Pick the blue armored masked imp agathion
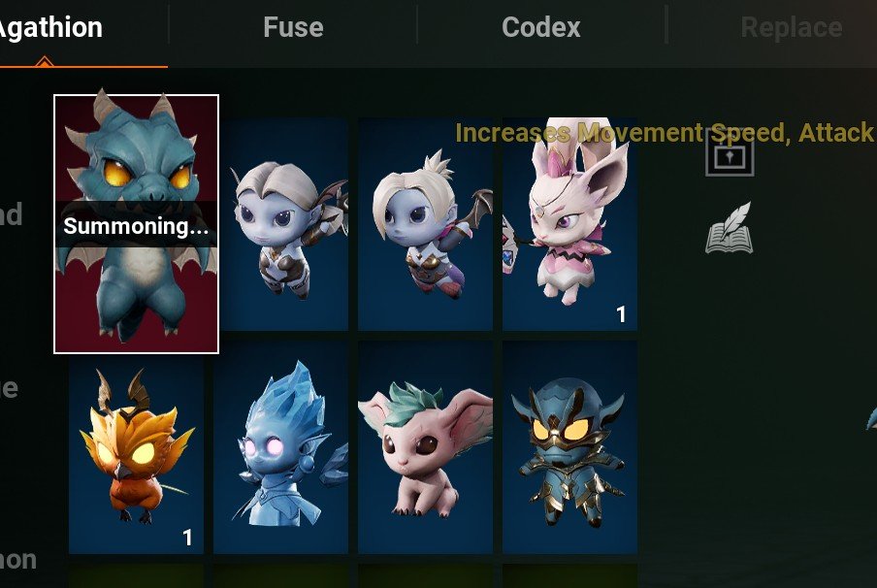This screenshot has height=588, width=877. coord(569,447)
